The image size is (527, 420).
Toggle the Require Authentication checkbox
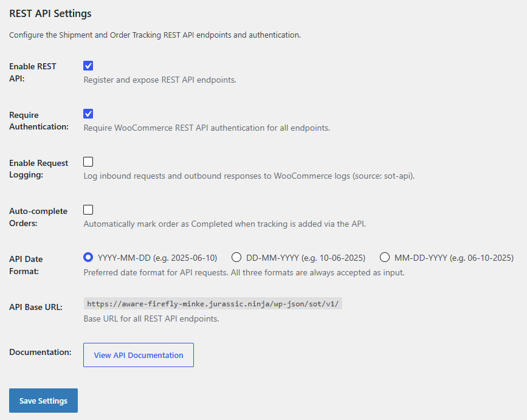[x=88, y=114]
